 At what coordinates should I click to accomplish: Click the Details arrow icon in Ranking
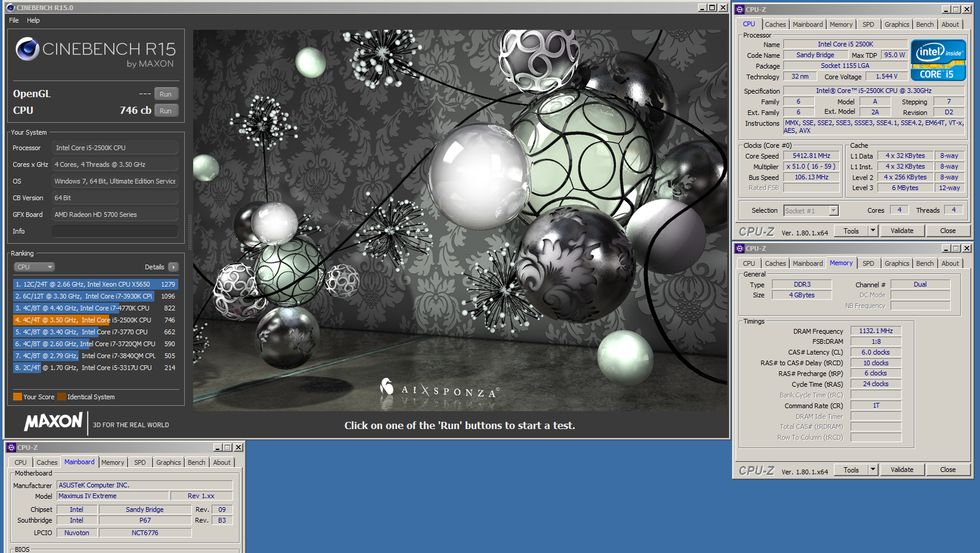tap(173, 267)
